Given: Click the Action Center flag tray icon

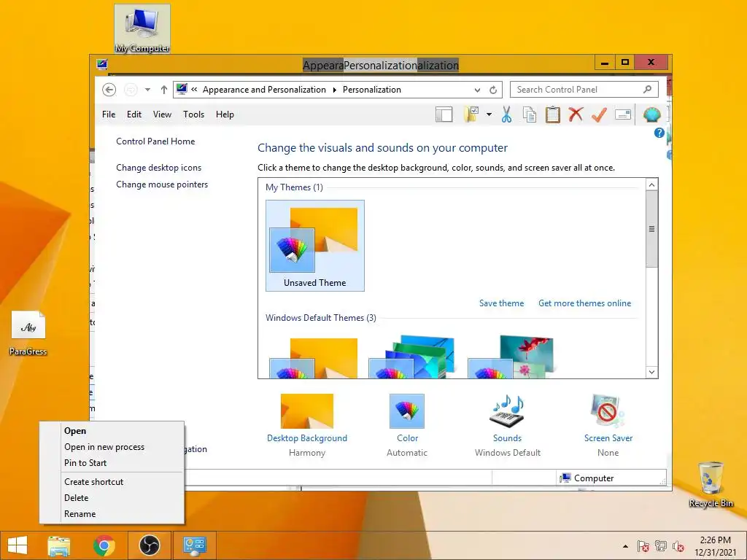Looking at the screenshot, I should click(643, 546).
